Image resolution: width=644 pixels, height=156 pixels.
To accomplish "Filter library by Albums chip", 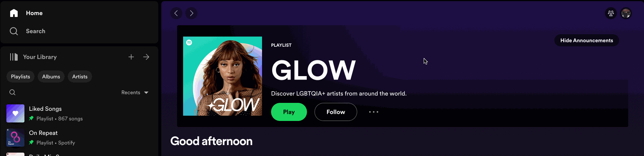I will (51, 76).
